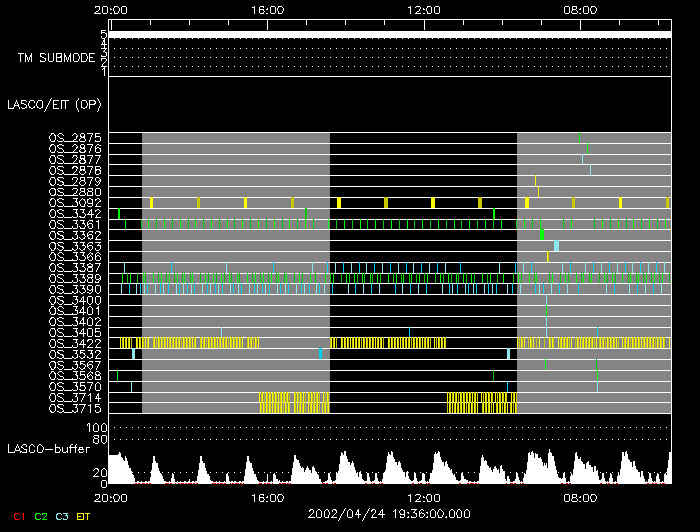Select the green C2 legend entry
The height and width of the screenshot is (532, 700).
(41, 515)
